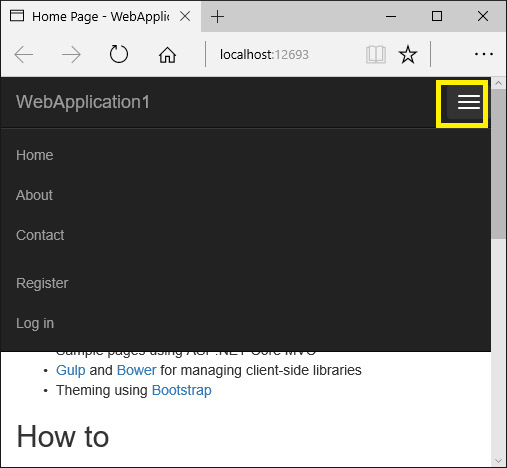Open the Register menu link

coord(42,283)
